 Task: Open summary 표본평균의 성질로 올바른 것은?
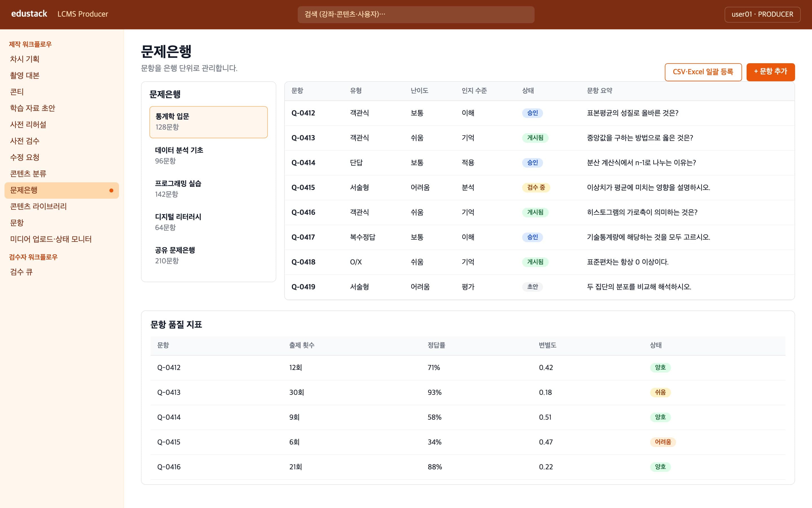click(632, 113)
